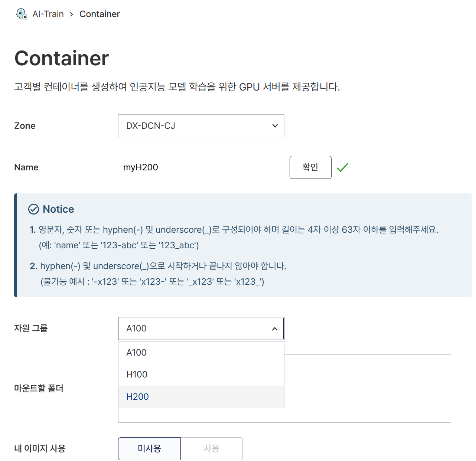Click the Notice checkmark icon
The width and height of the screenshot is (476, 461).
point(34,209)
